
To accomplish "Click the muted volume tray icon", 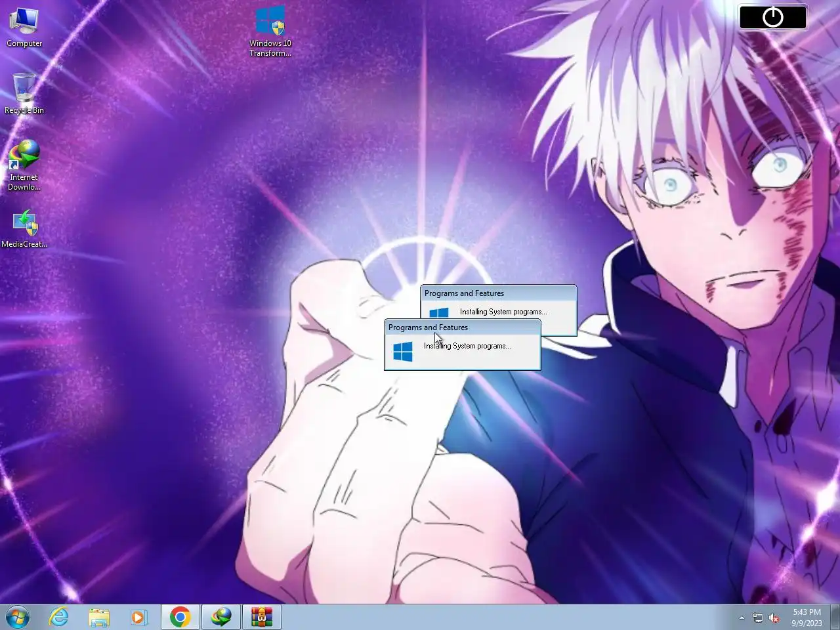I will (x=774, y=618).
